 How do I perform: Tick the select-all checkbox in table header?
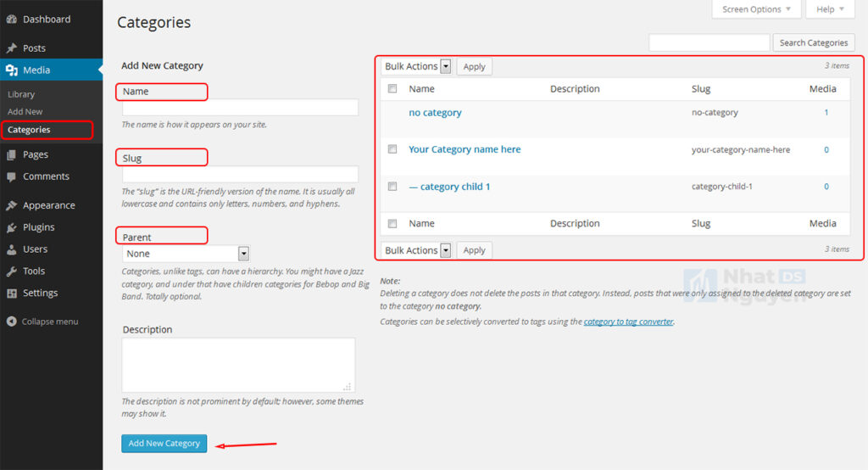click(392, 89)
